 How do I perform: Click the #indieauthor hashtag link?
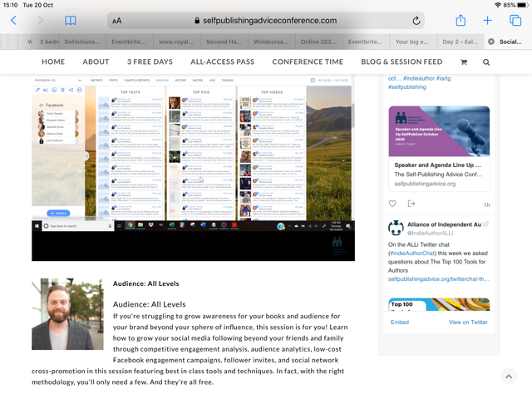tap(419, 78)
